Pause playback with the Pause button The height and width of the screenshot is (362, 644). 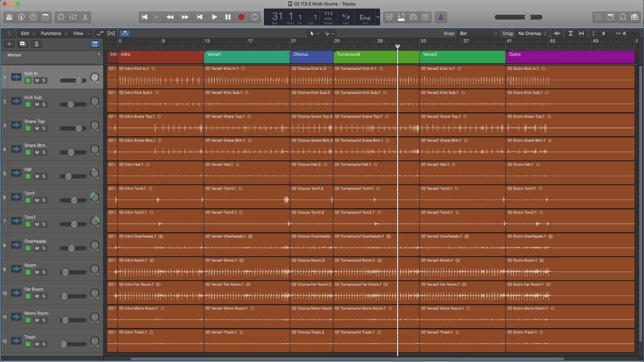pyautogui.click(x=228, y=17)
